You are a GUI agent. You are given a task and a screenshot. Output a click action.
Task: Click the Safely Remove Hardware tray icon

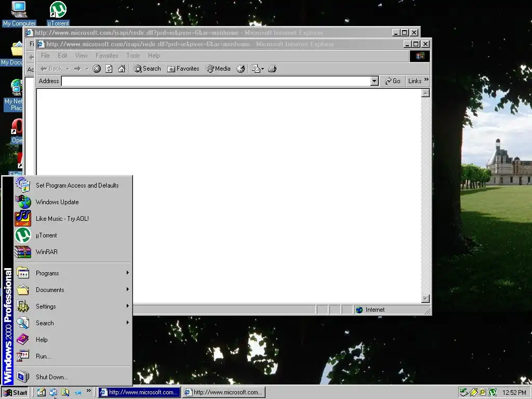[464, 393]
